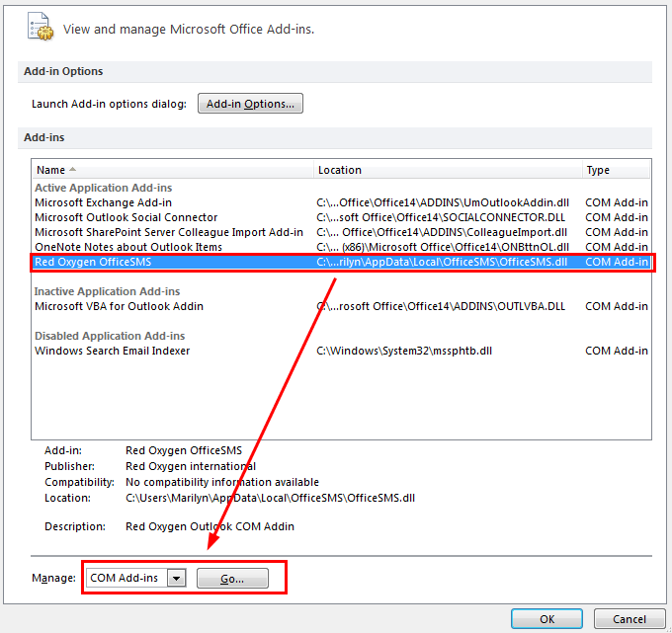This screenshot has height=633, width=672.
Task: Dismiss the dialog with Cancel
Action: pyautogui.click(x=630, y=619)
